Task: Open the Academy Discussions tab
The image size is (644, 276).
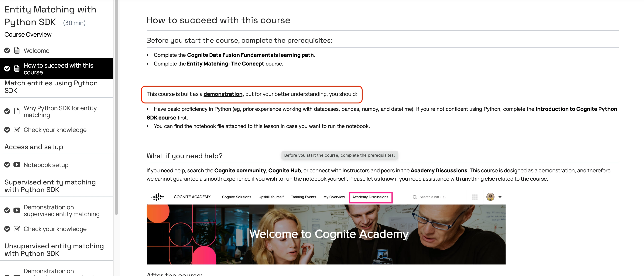Action: [x=370, y=197]
